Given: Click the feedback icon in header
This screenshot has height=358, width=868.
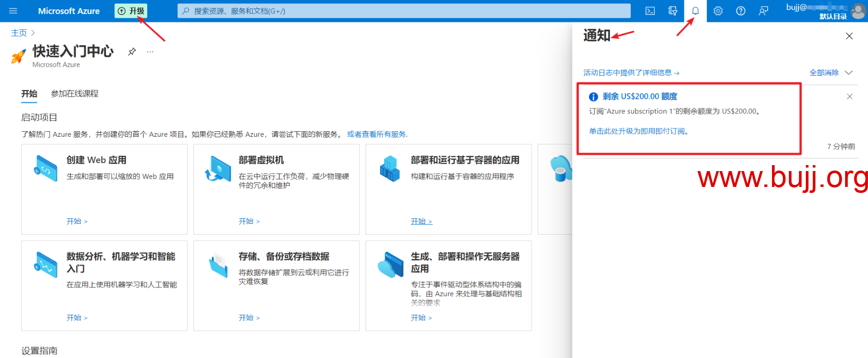Looking at the screenshot, I should point(763,11).
